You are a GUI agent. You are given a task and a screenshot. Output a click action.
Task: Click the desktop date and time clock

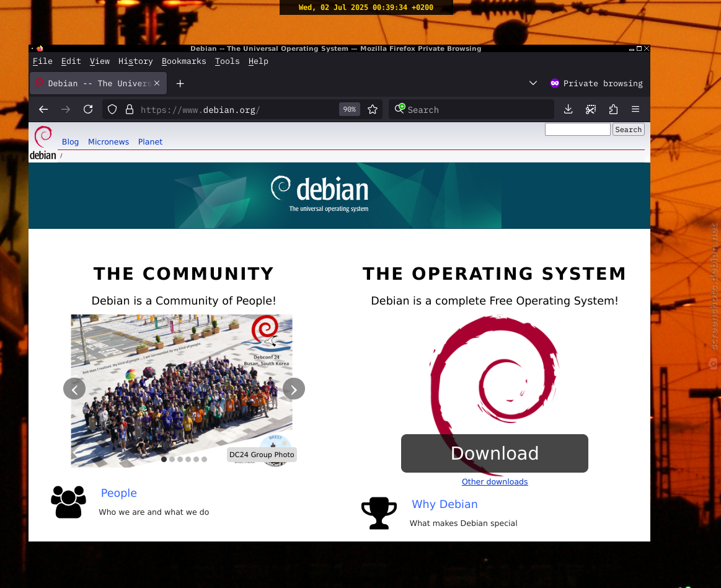tap(366, 7)
